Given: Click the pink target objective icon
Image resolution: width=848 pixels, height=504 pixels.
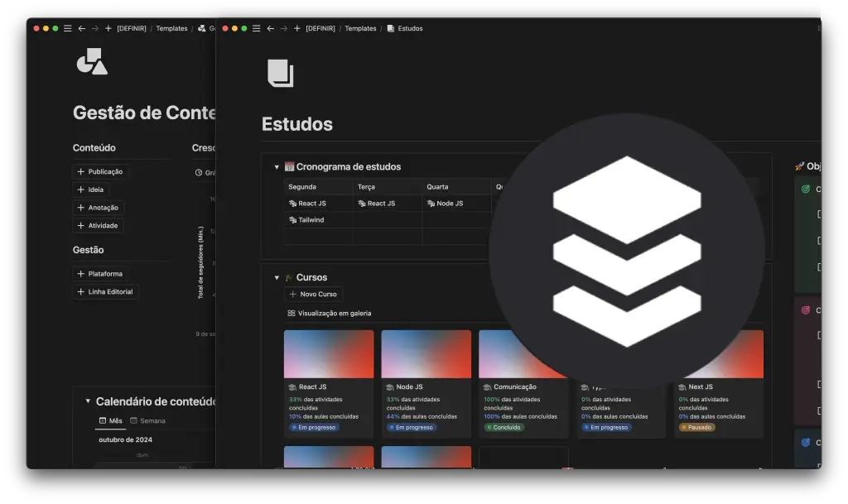Looking at the screenshot, I should coord(805,310).
